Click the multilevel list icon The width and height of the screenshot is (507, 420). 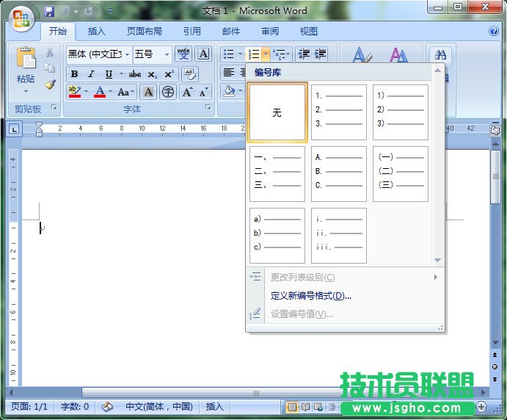click(279, 54)
